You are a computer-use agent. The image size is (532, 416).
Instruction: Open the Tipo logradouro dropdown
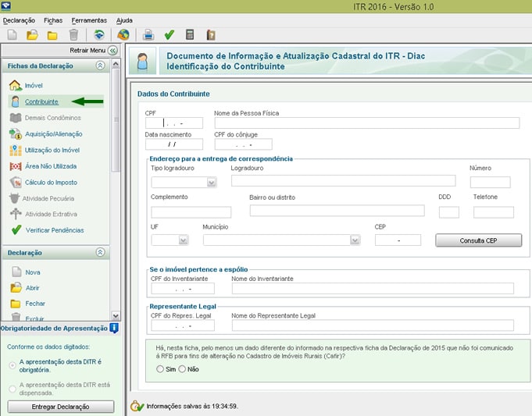click(x=212, y=183)
